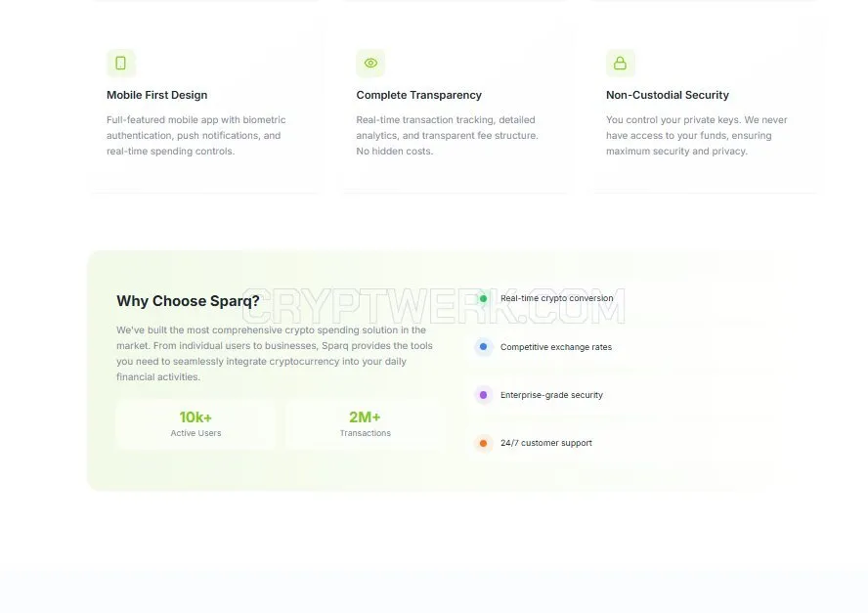Image resolution: width=868 pixels, height=613 pixels.
Task: Click the 2M+ Transactions stat card
Action: coord(366,424)
